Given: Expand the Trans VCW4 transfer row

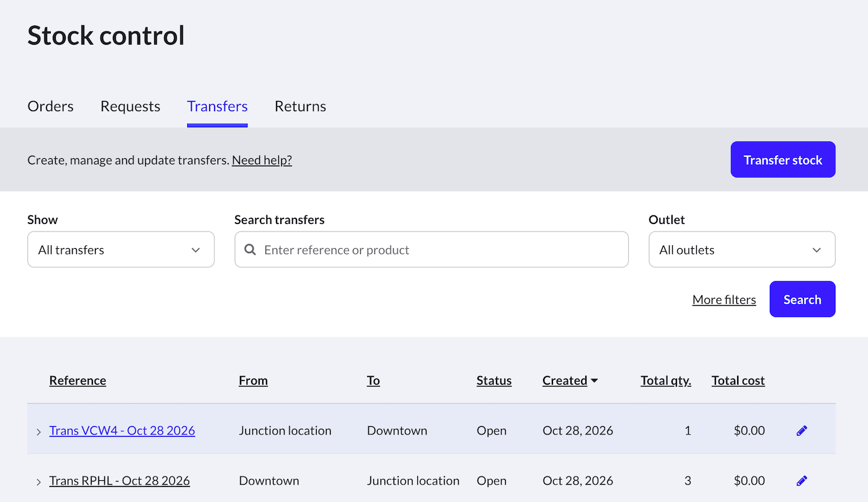Looking at the screenshot, I should click(38, 431).
